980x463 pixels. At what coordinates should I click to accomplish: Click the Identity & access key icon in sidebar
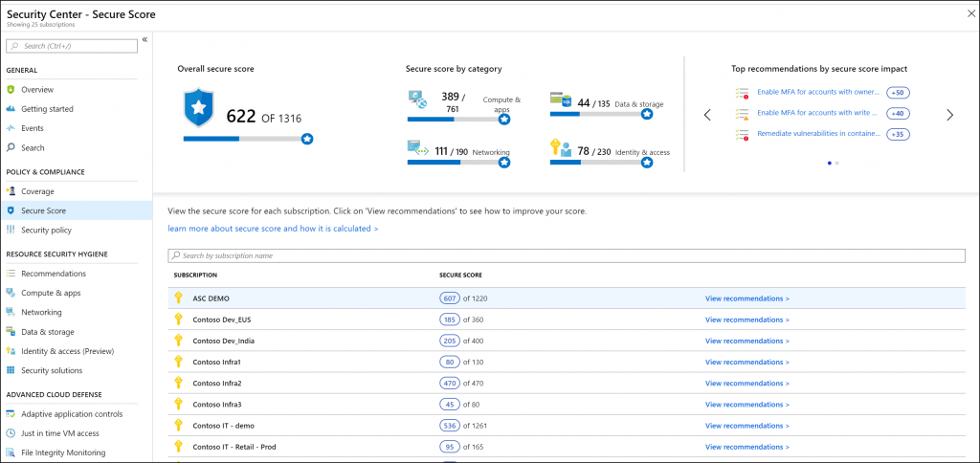pyautogui.click(x=10, y=351)
